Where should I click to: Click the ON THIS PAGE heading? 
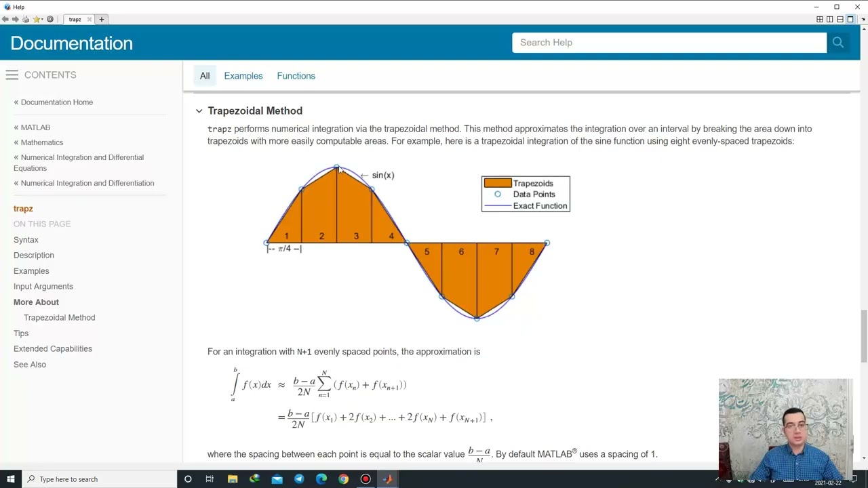(x=42, y=224)
